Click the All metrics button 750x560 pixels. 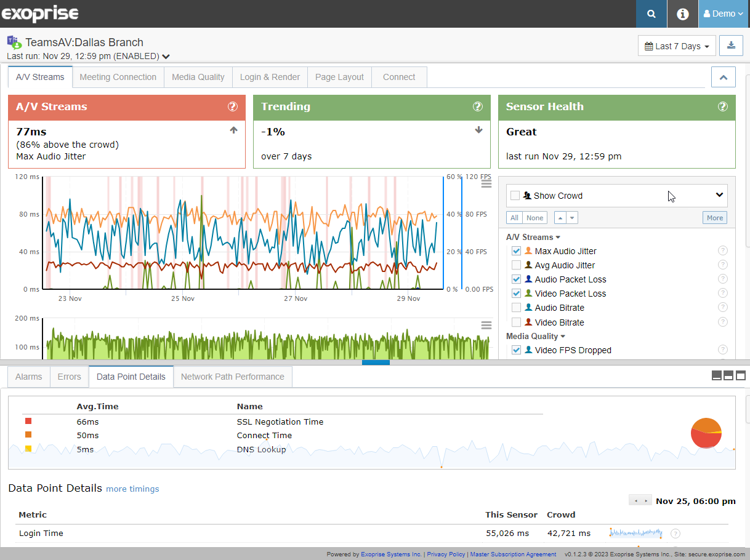pyautogui.click(x=515, y=218)
